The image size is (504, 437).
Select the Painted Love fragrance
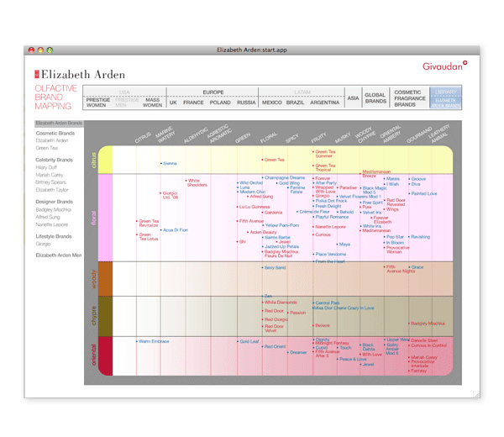tap(423, 193)
